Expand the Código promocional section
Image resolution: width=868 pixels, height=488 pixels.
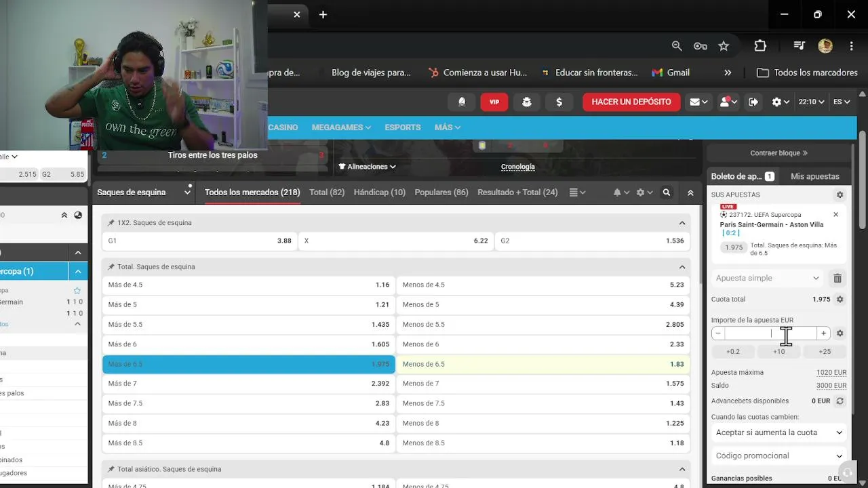tap(779, 455)
